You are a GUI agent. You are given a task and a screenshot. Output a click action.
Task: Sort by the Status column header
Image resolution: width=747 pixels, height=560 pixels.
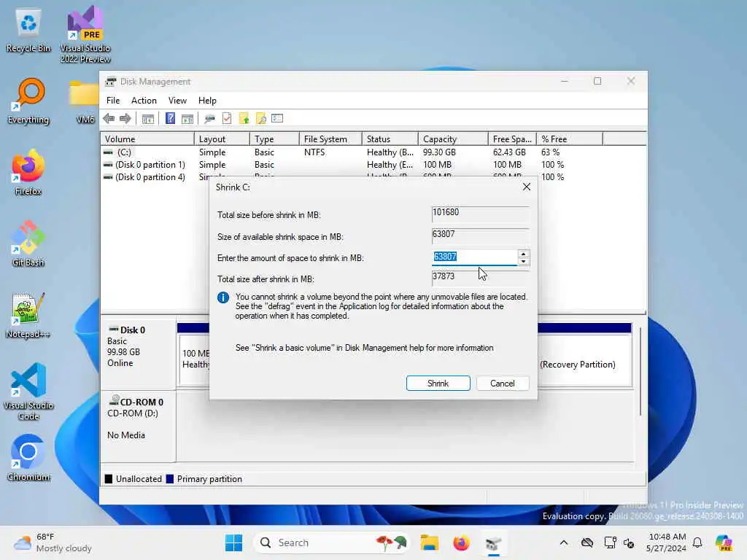coord(390,139)
